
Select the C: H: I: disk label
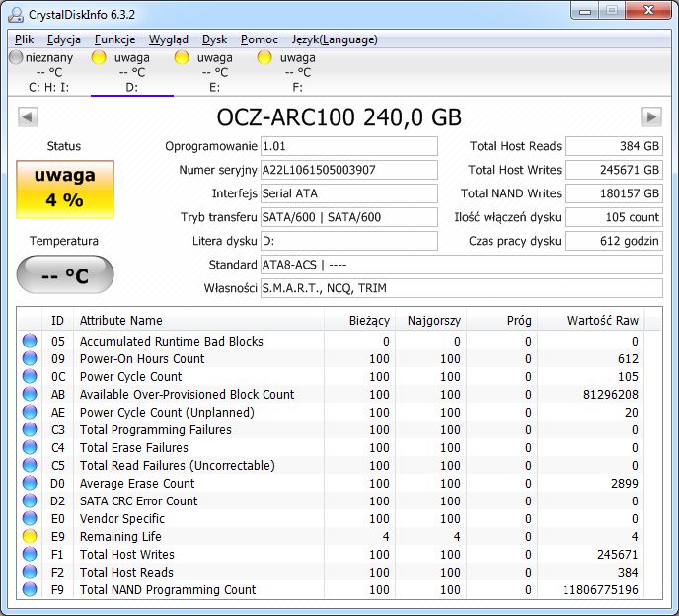click(x=49, y=88)
